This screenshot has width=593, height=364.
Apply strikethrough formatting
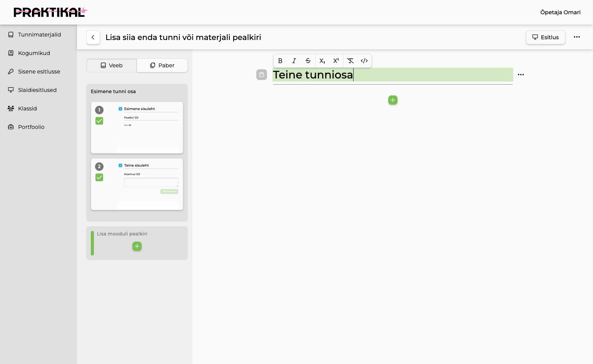coord(308,61)
